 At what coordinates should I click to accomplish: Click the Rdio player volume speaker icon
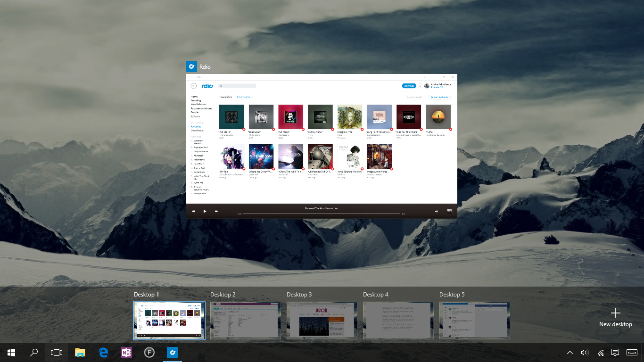[437, 211]
